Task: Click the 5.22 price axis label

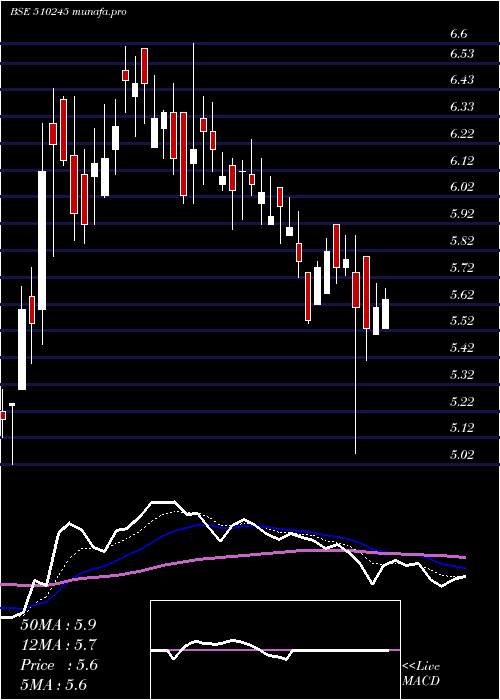Action: pyautogui.click(x=462, y=401)
